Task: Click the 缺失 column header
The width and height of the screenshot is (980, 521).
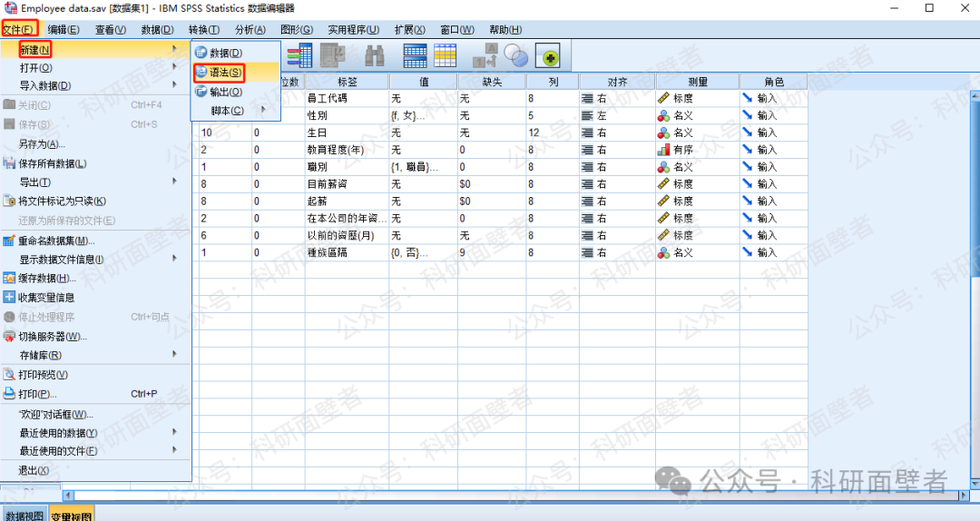Action: 492,82
